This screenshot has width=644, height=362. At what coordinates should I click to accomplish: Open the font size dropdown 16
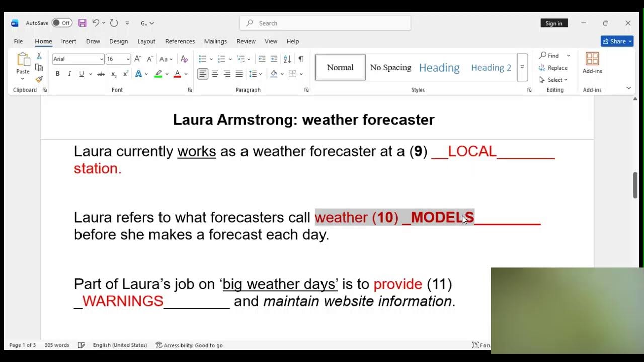128,59
